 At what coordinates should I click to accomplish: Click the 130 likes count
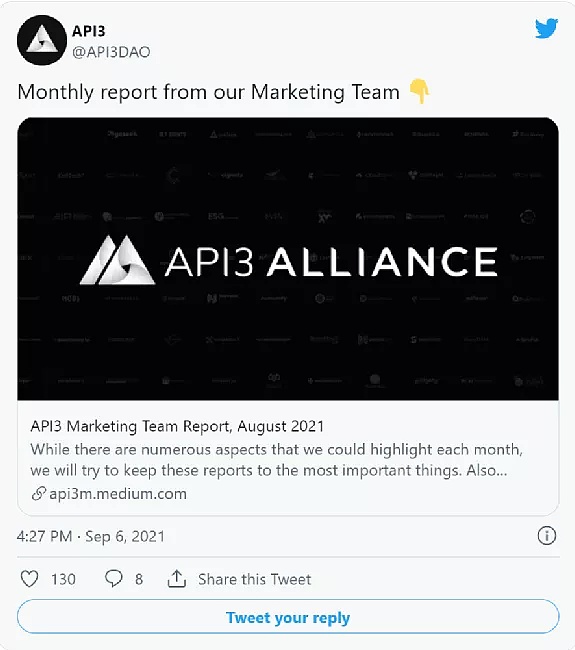coord(63,579)
